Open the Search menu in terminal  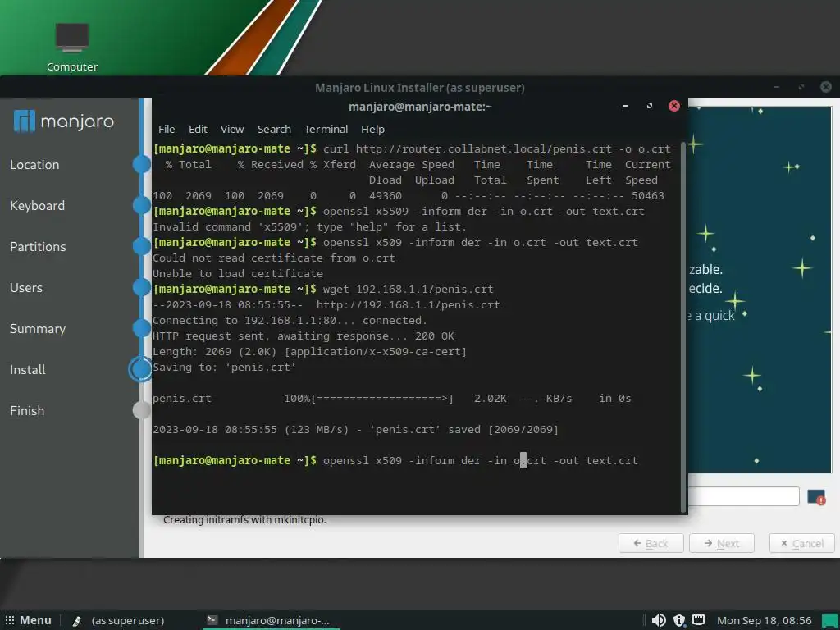pyautogui.click(x=274, y=129)
